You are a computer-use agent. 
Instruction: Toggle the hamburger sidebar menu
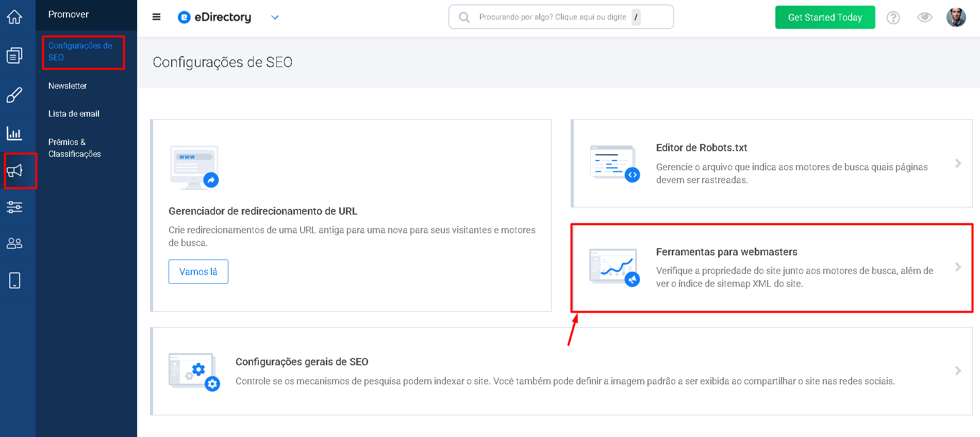point(157,17)
